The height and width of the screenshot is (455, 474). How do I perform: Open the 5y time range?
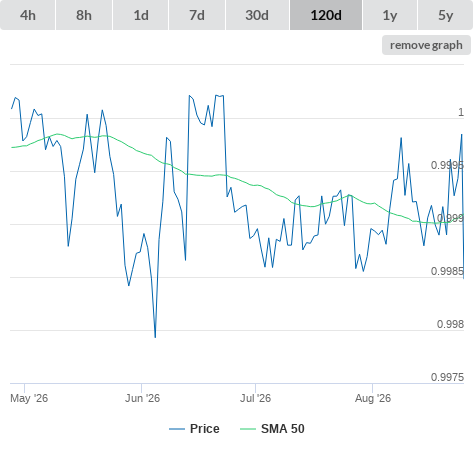coord(445,15)
